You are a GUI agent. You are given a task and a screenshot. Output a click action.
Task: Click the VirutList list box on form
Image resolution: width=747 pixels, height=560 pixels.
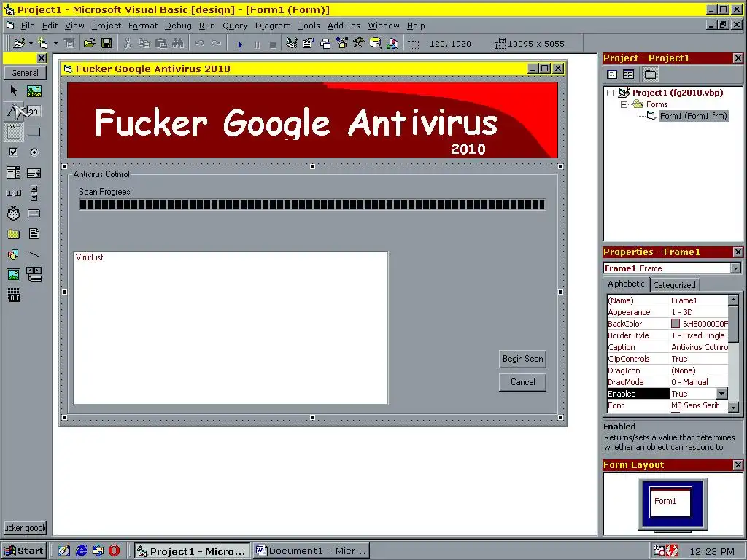pos(231,328)
